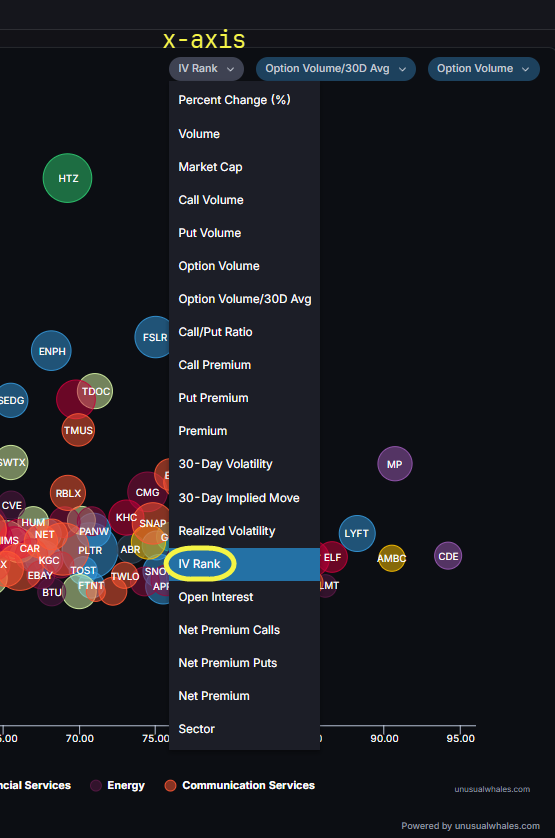Pick Call Premium from the list

244,366
